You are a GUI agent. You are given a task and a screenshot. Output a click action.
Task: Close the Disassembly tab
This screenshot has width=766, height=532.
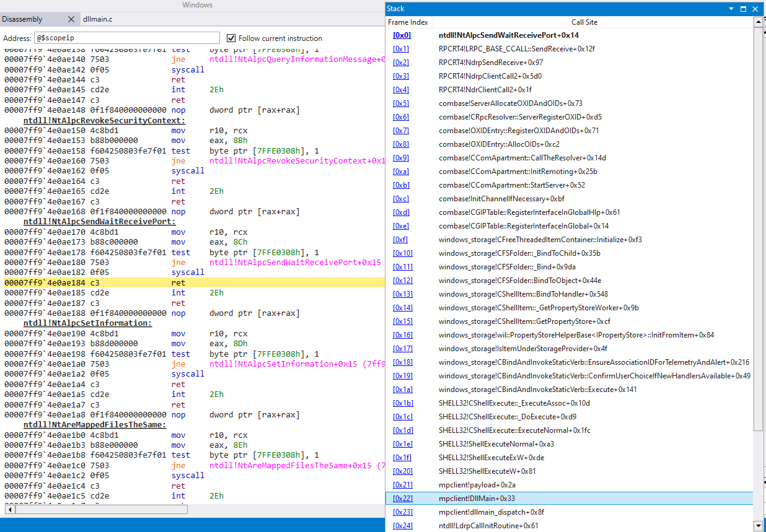point(71,19)
